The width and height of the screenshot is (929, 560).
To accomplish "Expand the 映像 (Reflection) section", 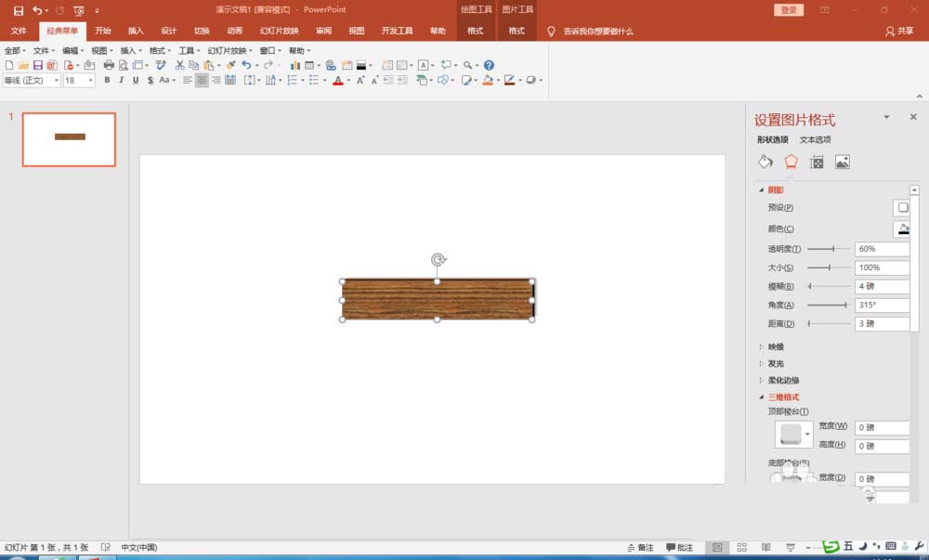I will (775, 346).
